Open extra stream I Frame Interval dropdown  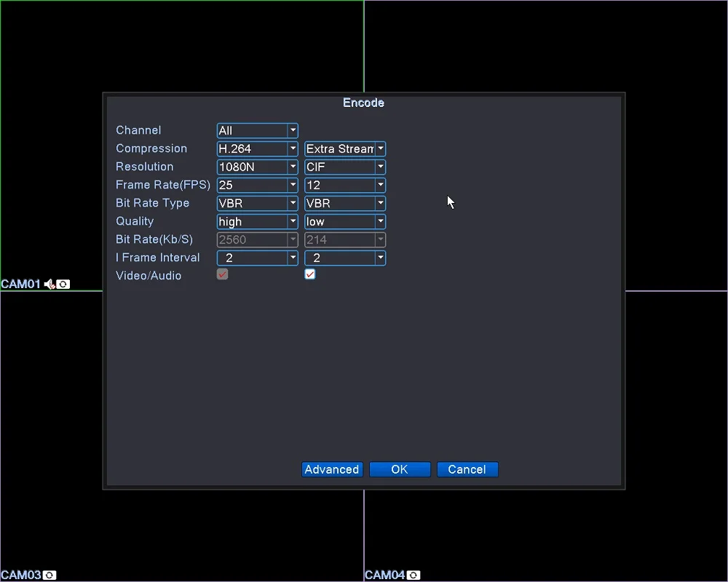[x=345, y=258]
